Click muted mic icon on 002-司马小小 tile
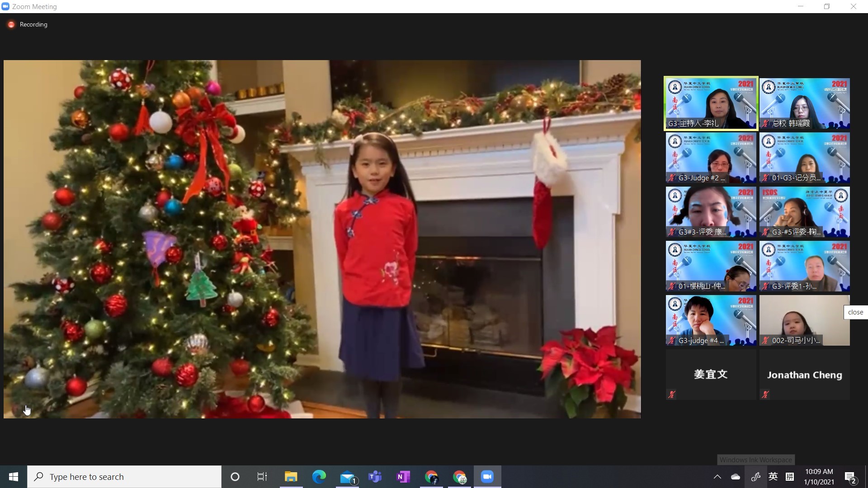Screen dimensions: 868x488 tap(765, 340)
